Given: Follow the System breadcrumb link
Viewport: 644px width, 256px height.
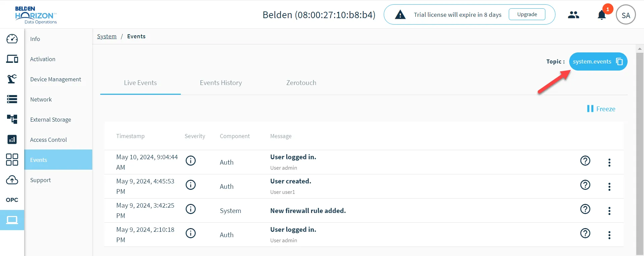Looking at the screenshot, I should point(107,36).
